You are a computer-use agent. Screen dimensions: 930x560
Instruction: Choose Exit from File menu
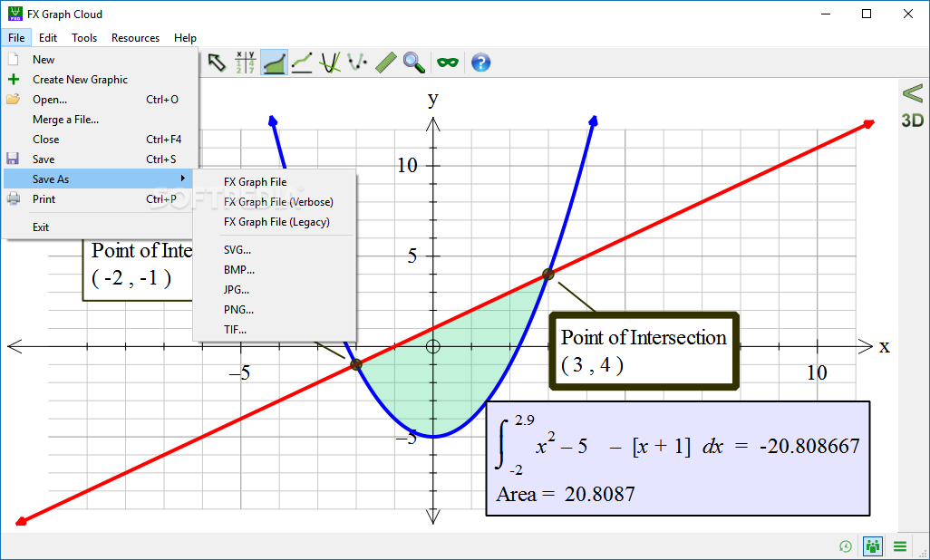(x=100, y=227)
